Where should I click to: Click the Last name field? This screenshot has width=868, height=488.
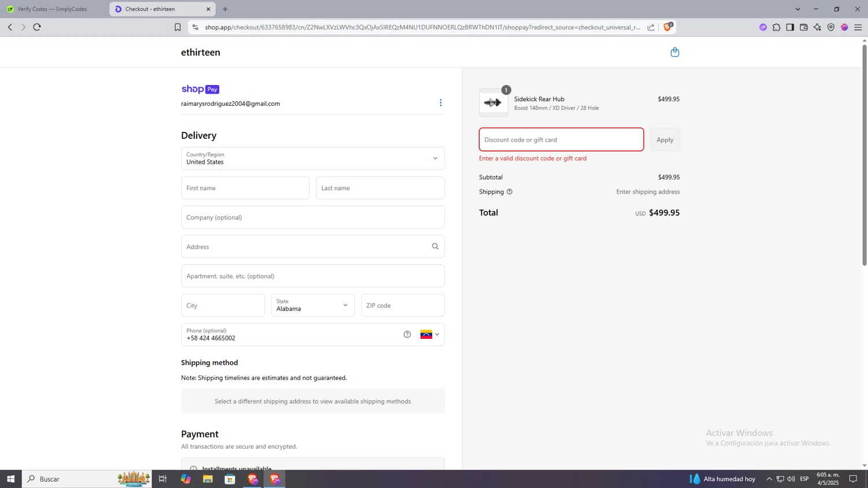380,188
